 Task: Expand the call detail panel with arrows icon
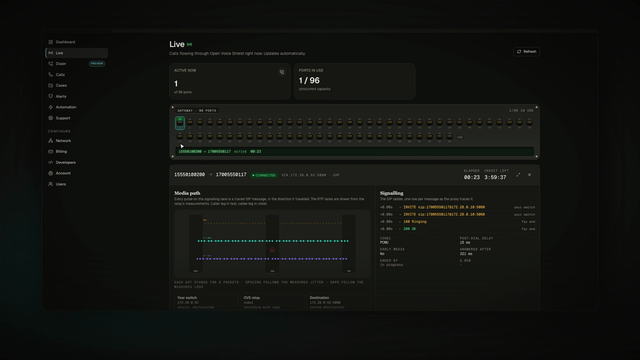(518, 175)
